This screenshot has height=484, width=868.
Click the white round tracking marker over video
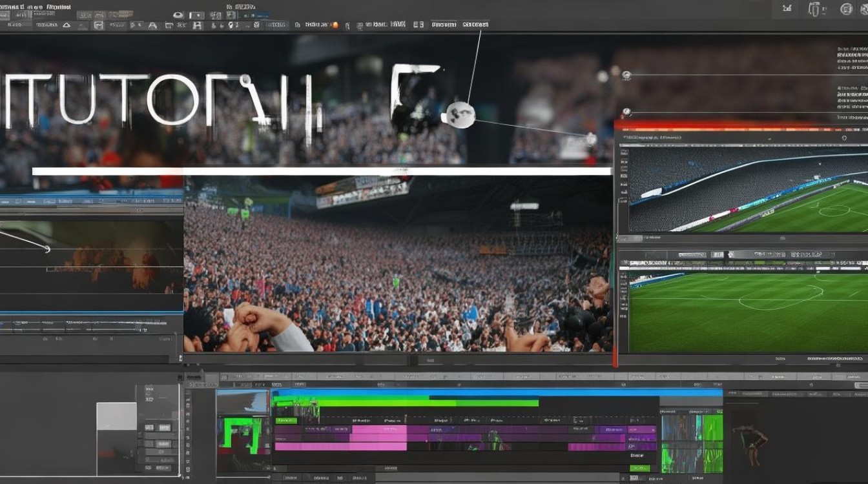(x=461, y=115)
